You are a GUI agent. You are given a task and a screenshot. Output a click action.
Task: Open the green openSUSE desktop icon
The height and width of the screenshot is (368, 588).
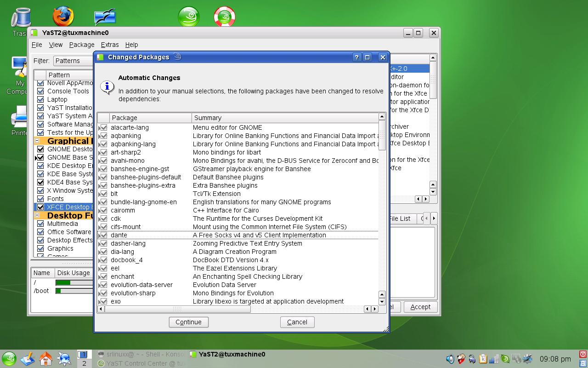tap(189, 17)
